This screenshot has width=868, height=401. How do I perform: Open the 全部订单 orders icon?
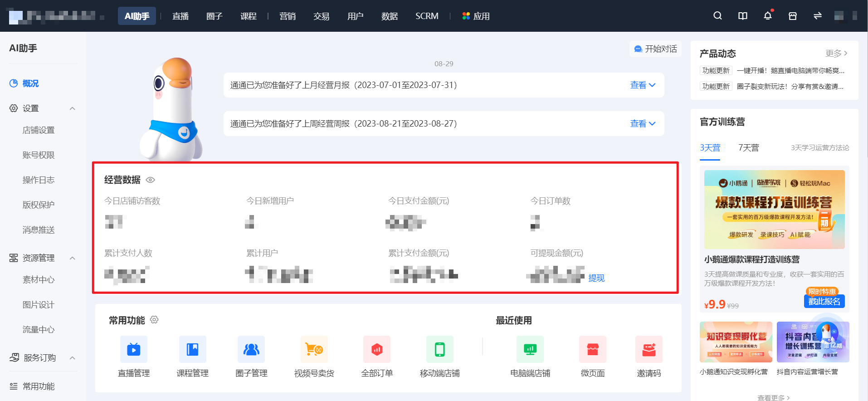(377, 349)
